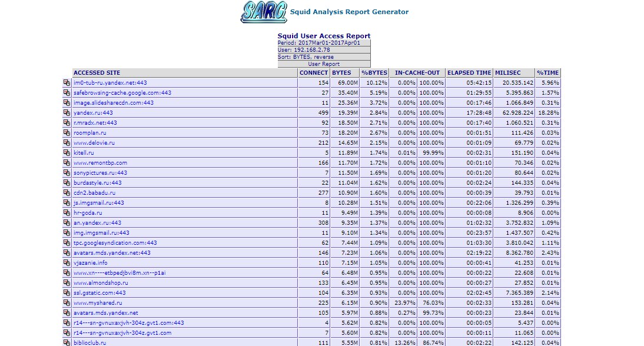The image size is (644, 346).
Task: Visit the vjazanie.info link
Action: [90, 262]
